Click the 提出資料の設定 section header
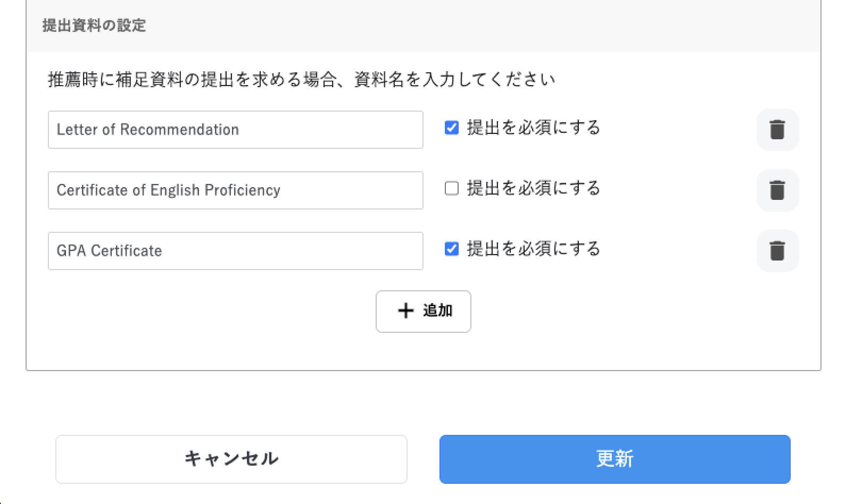Screen dimensions: 846x504 (x=94, y=26)
